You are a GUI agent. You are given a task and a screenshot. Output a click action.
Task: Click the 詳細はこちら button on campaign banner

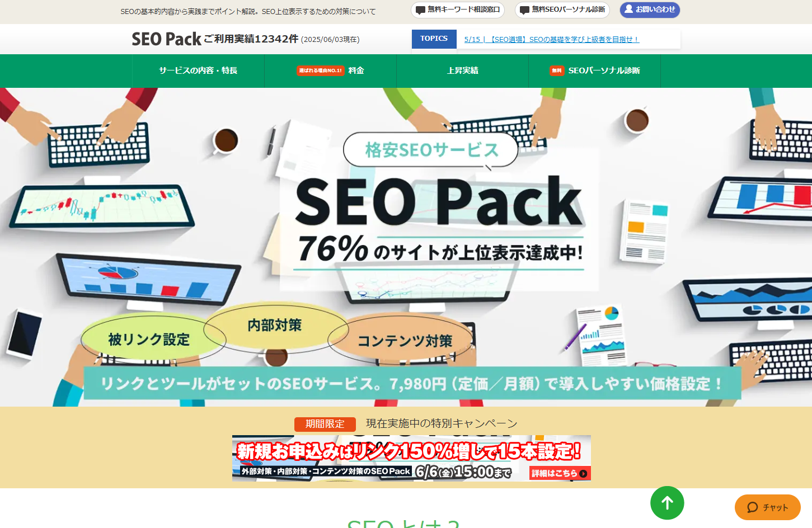pos(560,473)
